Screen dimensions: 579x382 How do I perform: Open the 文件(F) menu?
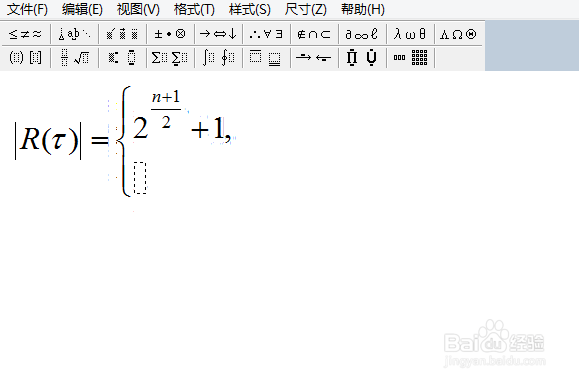pyautogui.click(x=27, y=9)
